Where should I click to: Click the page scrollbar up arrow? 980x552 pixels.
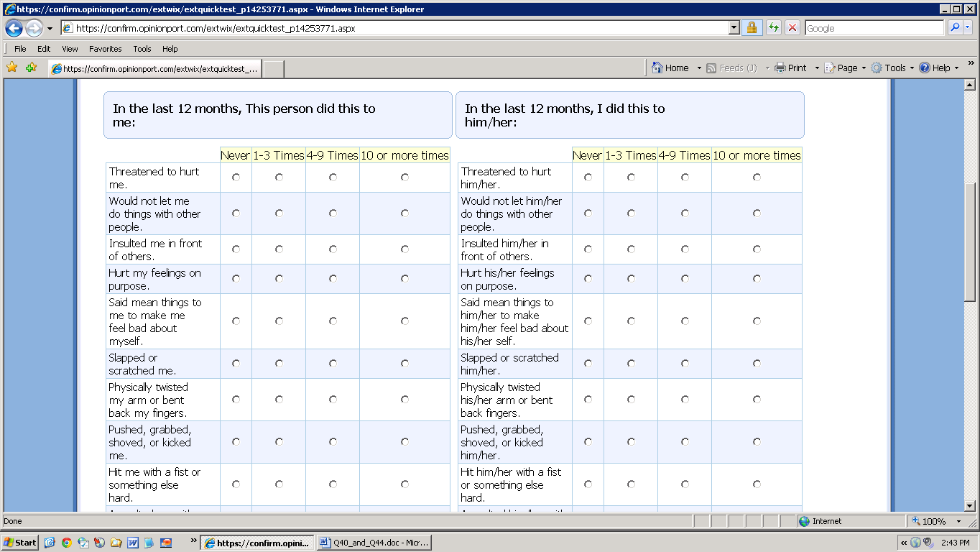pyautogui.click(x=969, y=85)
